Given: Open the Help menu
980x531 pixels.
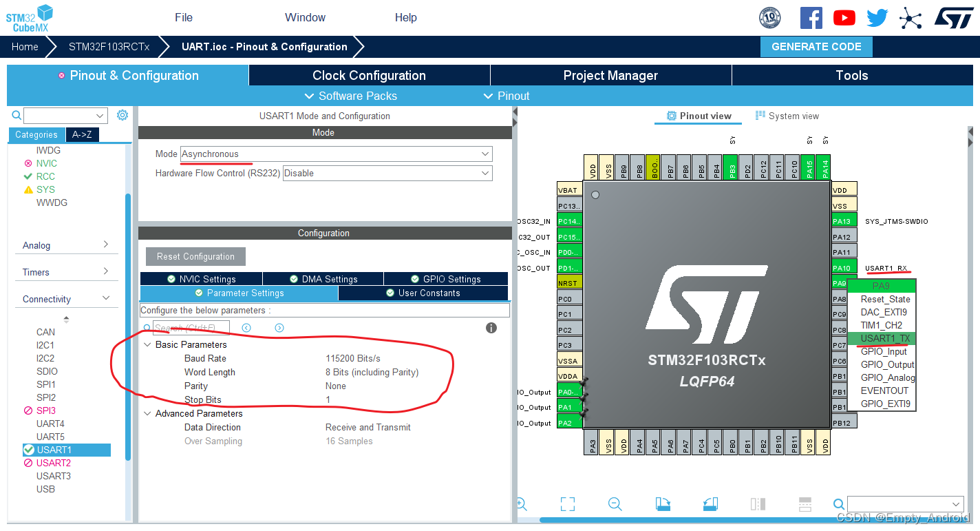Looking at the screenshot, I should (406, 17).
